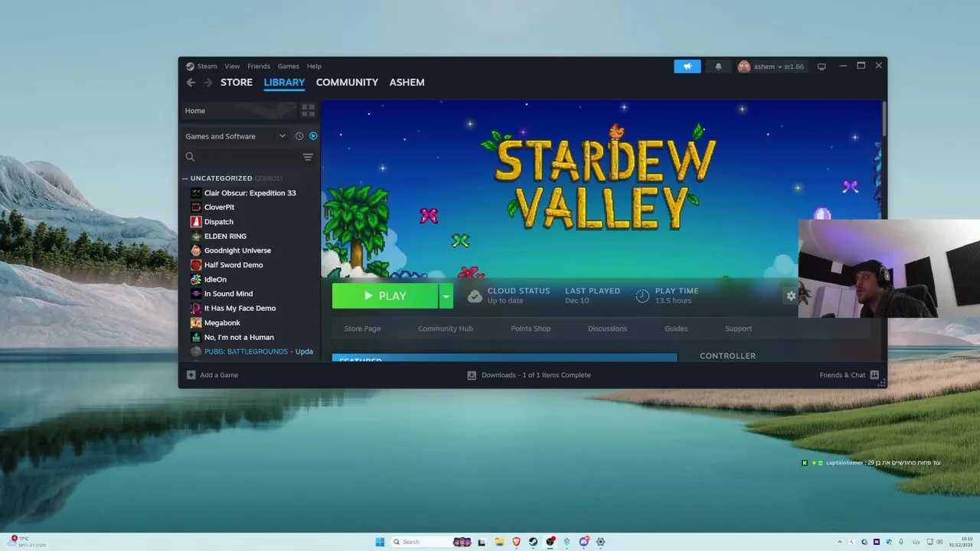The height and width of the screenshot is (551, 980).
Task: Switch to Big Picture mode icon
Action: click(822, 67)
